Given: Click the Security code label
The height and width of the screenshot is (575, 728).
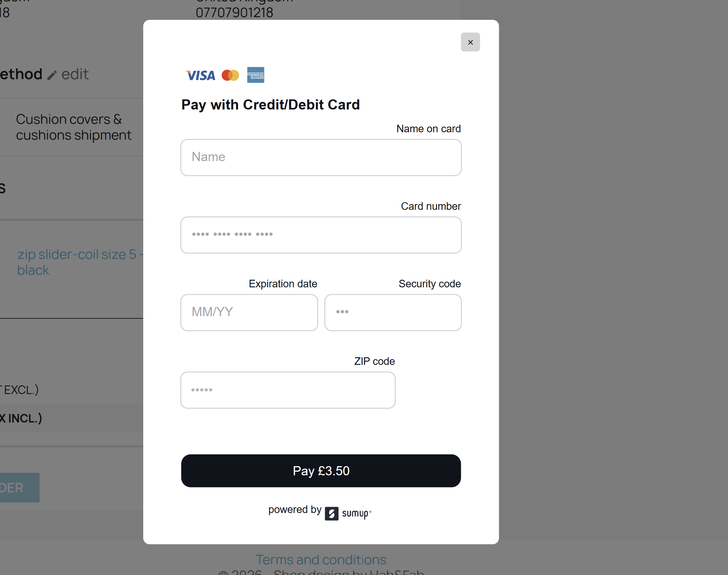Looking at the screenshot, I should click(429, 284).
